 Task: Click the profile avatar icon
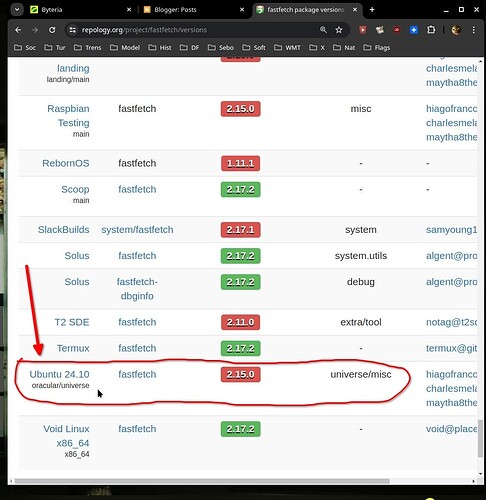(x=456, y=30)
